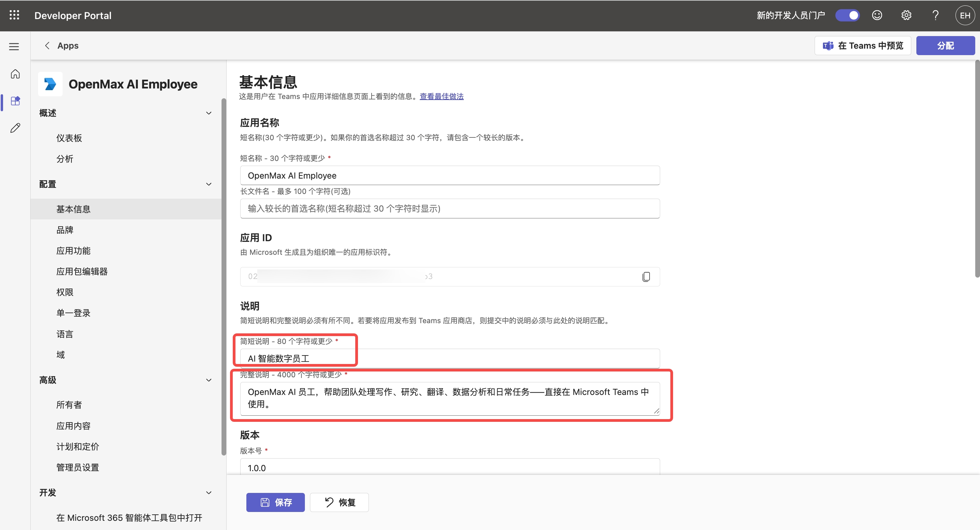
Task: Toggle the new developer portal switch
Action: (847, 15)
